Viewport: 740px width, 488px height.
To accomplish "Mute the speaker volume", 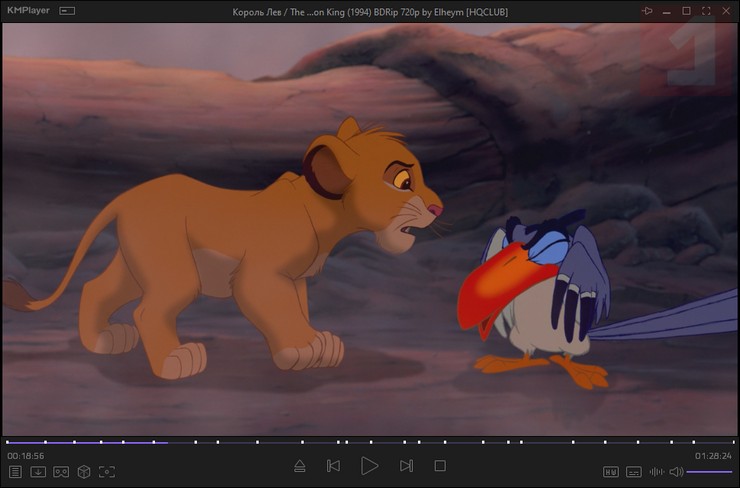I will point(676,471).
